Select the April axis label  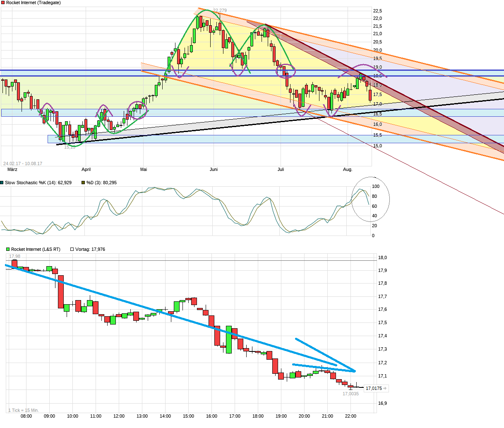[x=86, y=169]
